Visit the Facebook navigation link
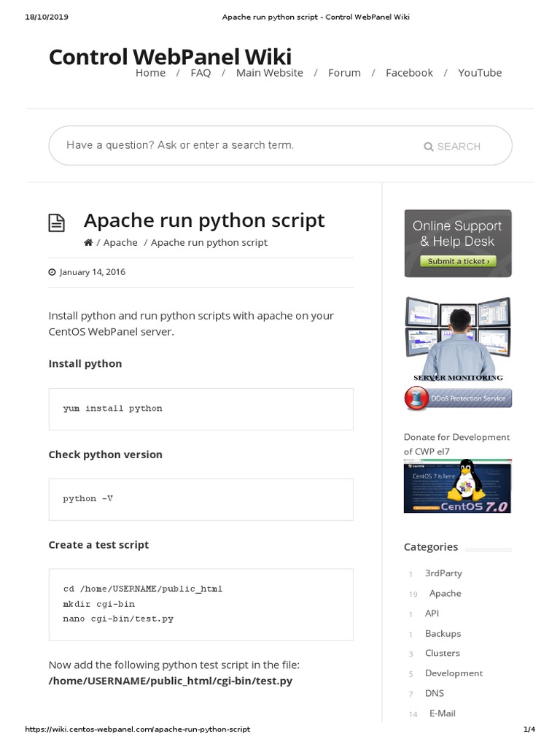560x747 pixels. [x=409, y=73]
